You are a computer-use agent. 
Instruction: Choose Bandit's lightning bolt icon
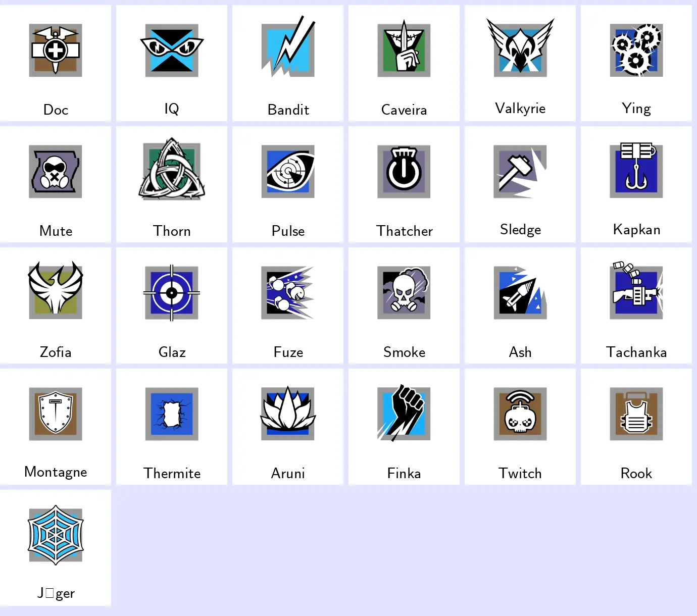click(288, 46)
